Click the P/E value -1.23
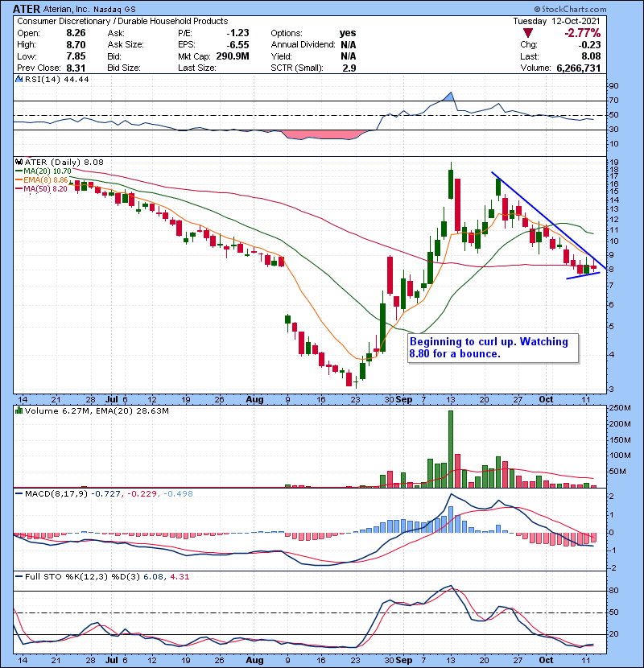The image size is (644, 668). click(237, 33)
